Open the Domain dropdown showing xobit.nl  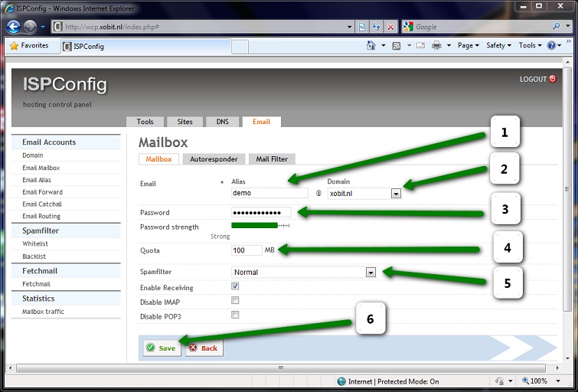tap(396, 194)
